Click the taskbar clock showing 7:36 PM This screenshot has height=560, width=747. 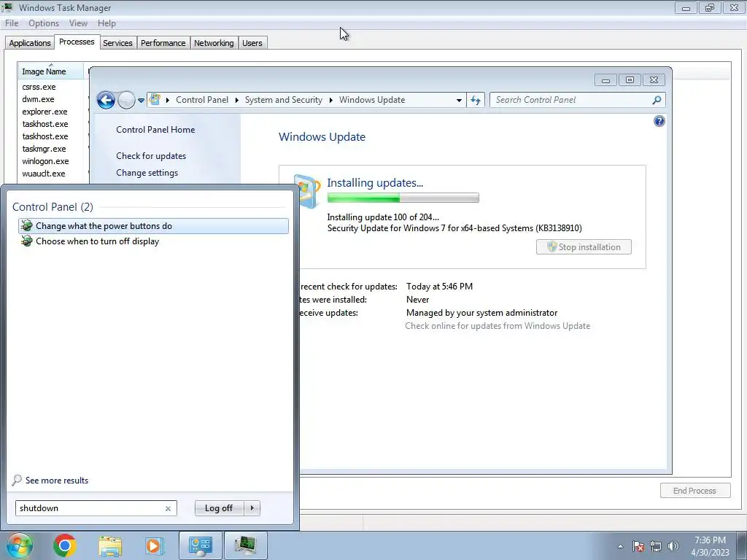[710, 546]
